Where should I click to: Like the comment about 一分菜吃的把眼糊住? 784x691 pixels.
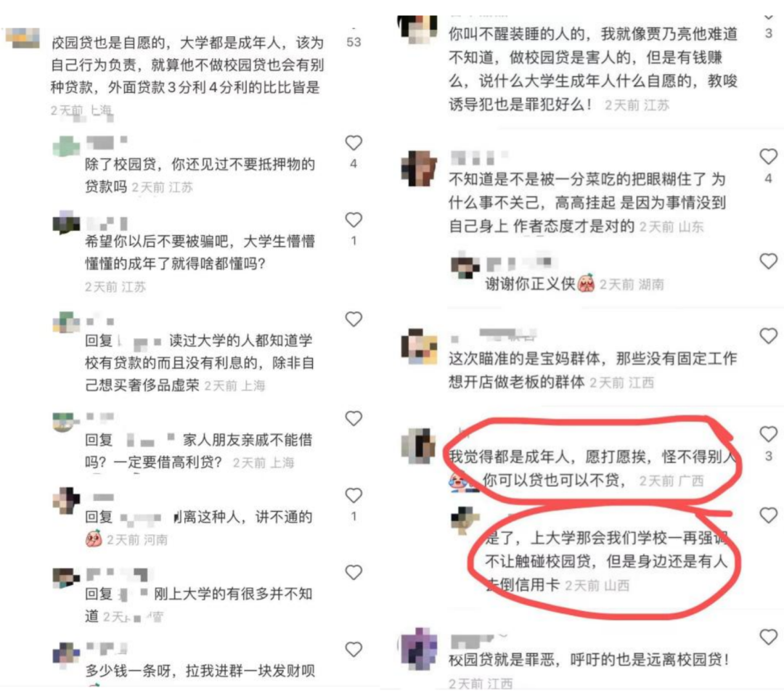click(769, 157)
